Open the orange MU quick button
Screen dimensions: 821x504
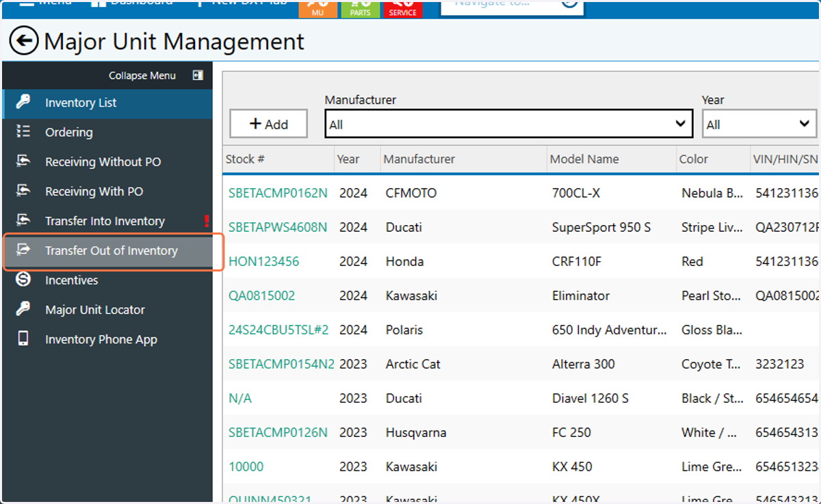(317, 8)
